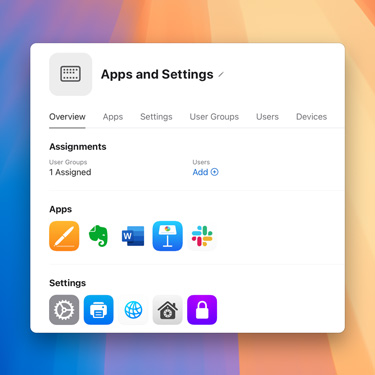Edit the Apps and Settings title pencil
This screenshot has height=375, width=375.
(221, 75)
